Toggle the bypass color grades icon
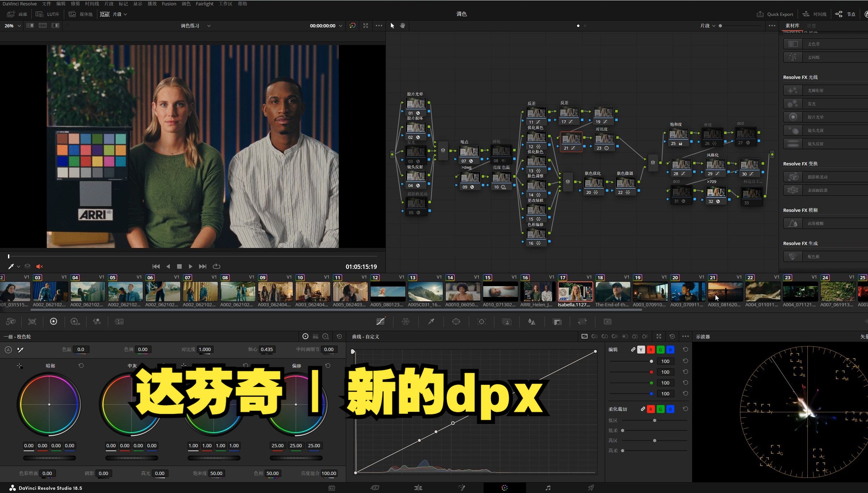Viewport: 868px width, 493px height. pyautogui.click(x=352, y=26)
